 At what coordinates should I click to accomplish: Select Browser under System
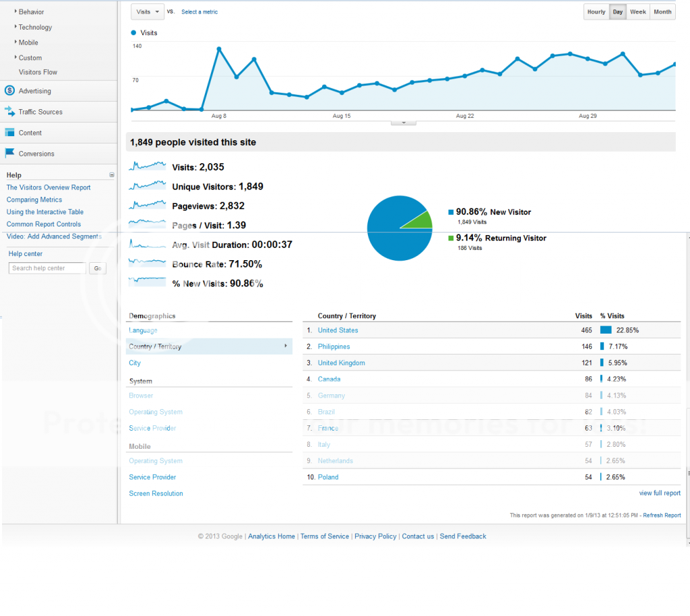[141, 396]
